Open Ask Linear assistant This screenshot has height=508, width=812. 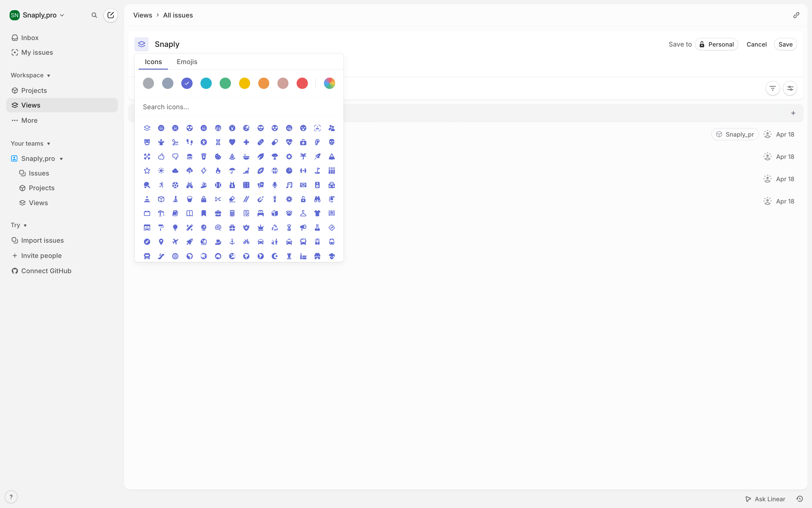click(765, 499)
